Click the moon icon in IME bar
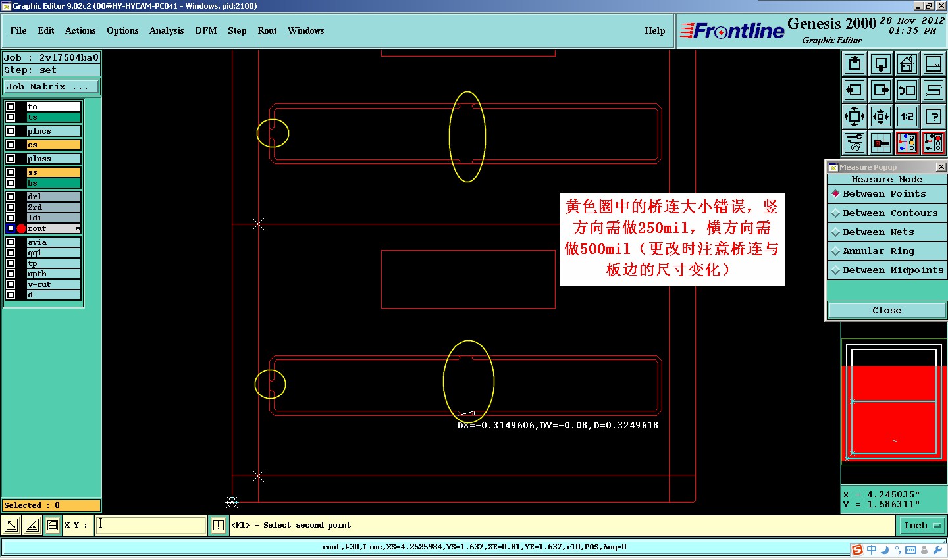 885,549
